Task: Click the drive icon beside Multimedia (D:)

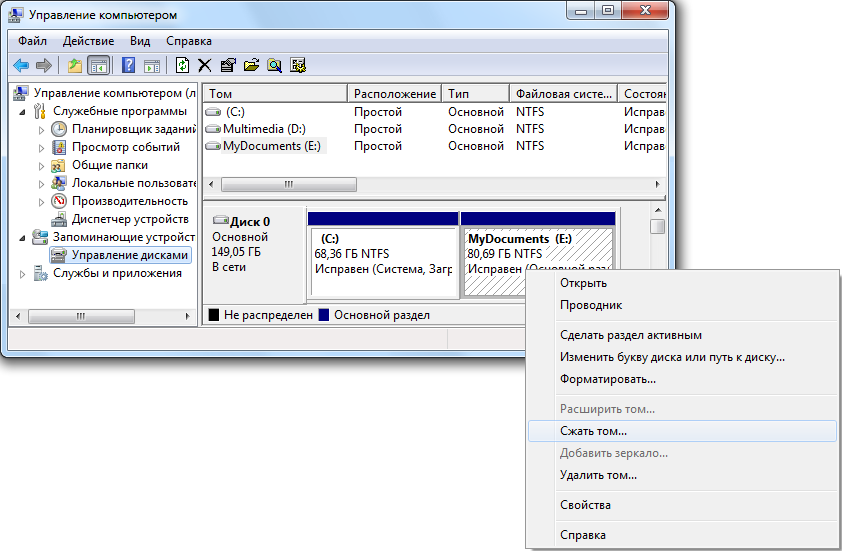Action: (213, 129)
